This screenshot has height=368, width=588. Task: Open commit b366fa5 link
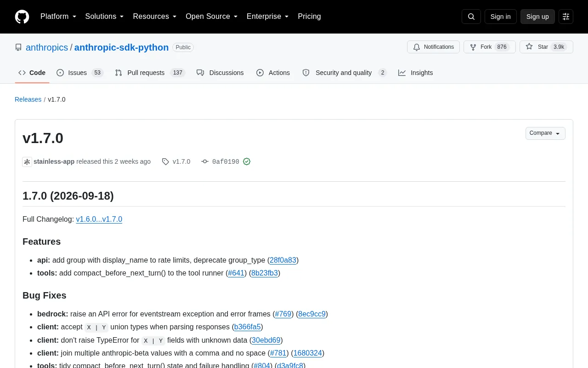pos(248,327)
